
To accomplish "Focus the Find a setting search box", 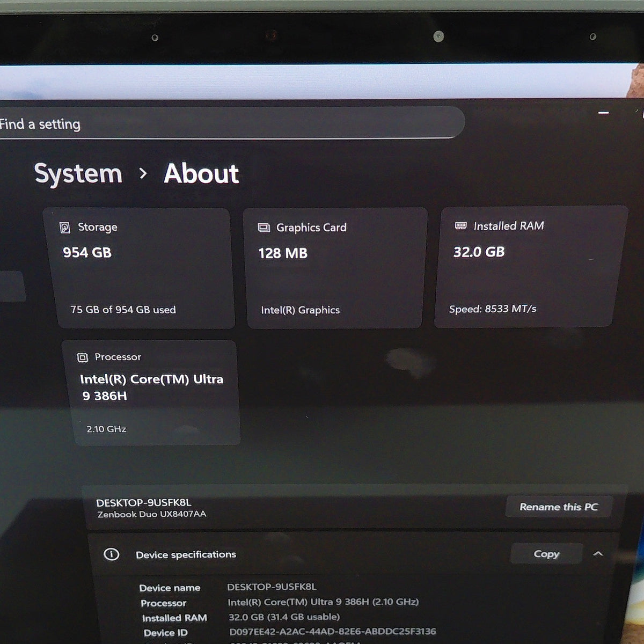I will (231, 123).
